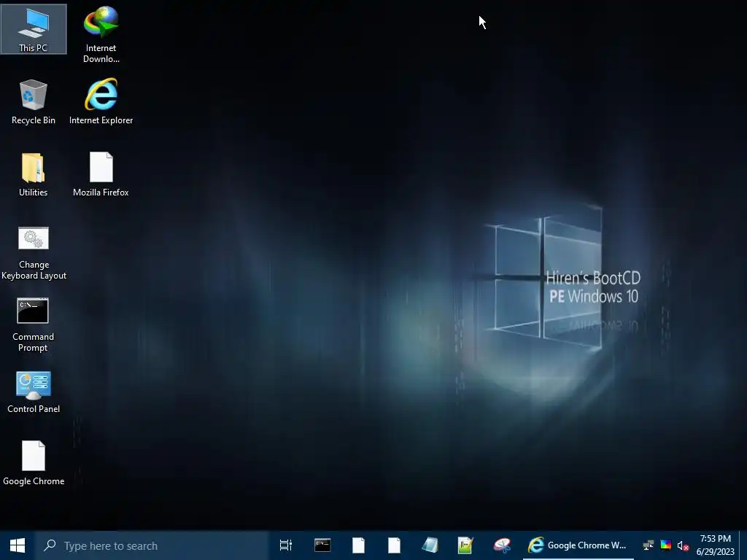Select the This PC desktop icon
Viewport: 747px width, 560px height.
coord(34,29)
